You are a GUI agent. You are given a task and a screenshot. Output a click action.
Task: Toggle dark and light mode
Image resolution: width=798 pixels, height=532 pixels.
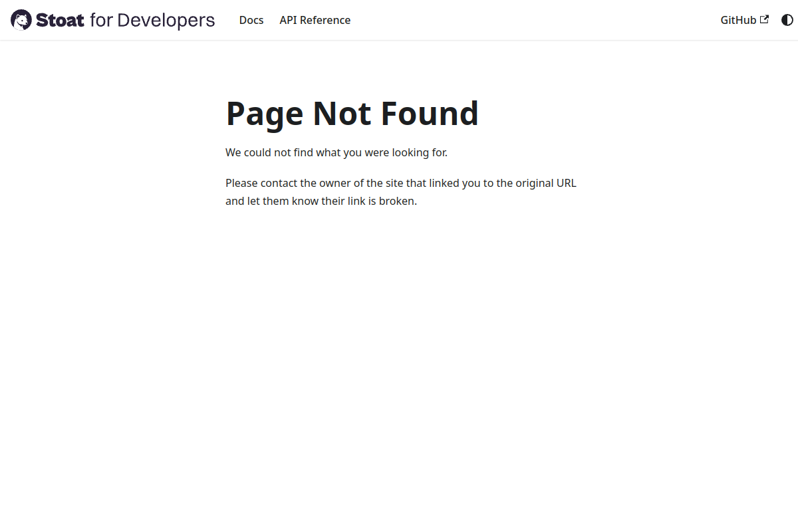coord(787,20)
